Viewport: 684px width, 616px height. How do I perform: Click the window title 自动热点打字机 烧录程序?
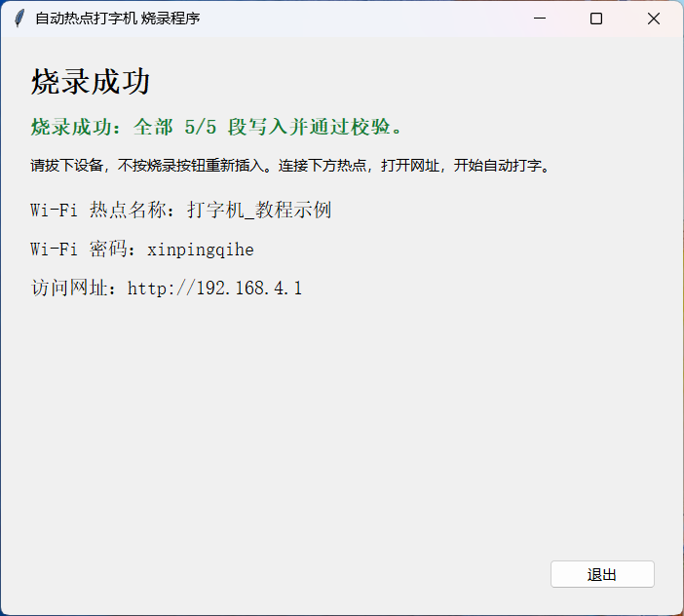coord(118,19)
